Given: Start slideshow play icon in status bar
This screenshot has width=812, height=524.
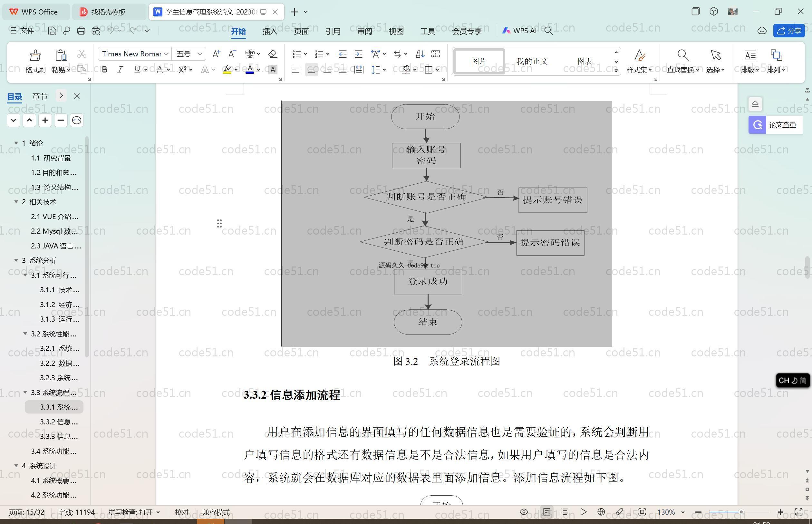Looking at the screenshot, I should coord(584,512).
